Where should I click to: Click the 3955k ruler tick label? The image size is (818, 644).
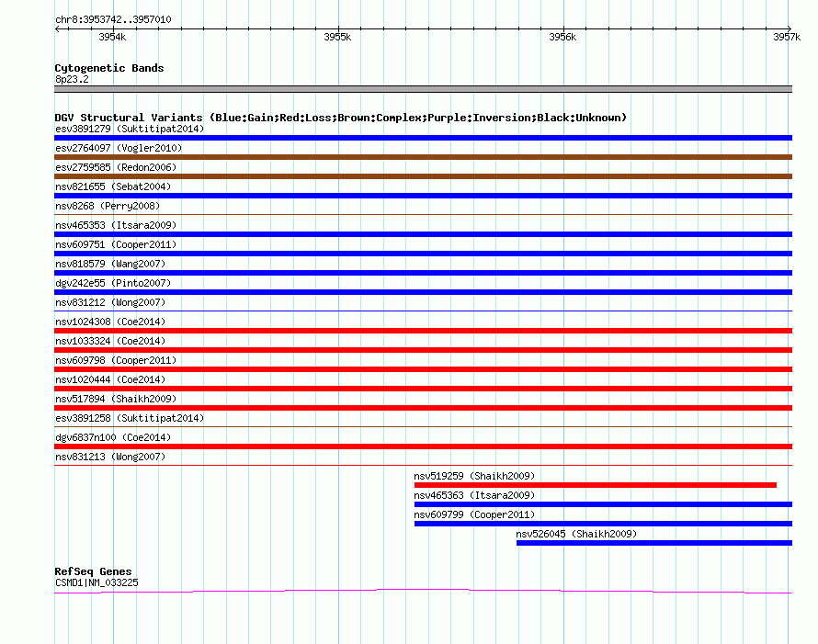pyautogui.click(x=337, y=37)
